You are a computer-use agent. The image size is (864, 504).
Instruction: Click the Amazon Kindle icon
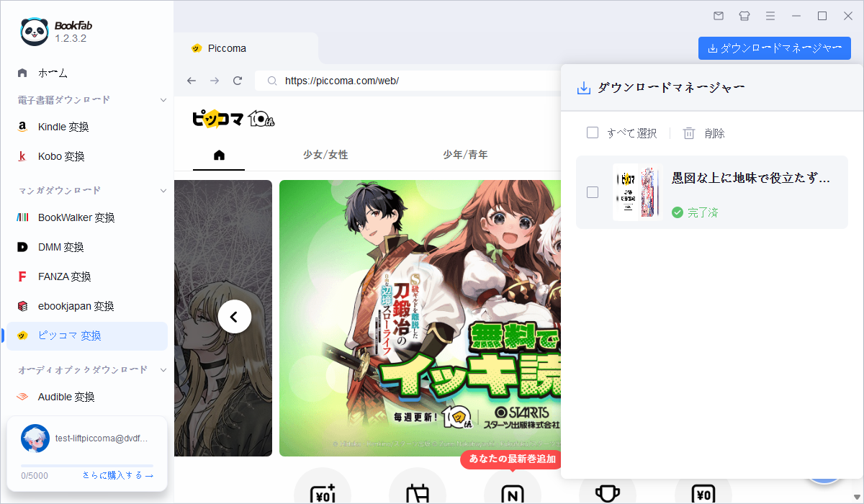(22, 127)
